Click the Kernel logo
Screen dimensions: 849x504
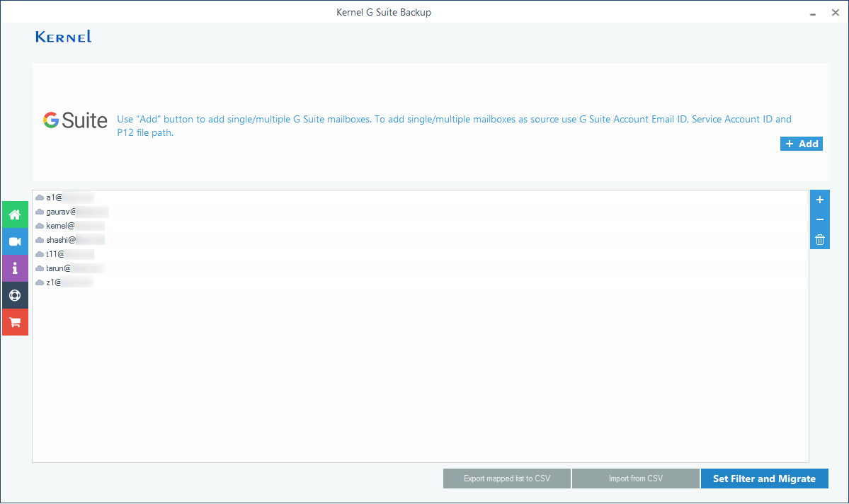pyautogui.click(x=63, y=36)
